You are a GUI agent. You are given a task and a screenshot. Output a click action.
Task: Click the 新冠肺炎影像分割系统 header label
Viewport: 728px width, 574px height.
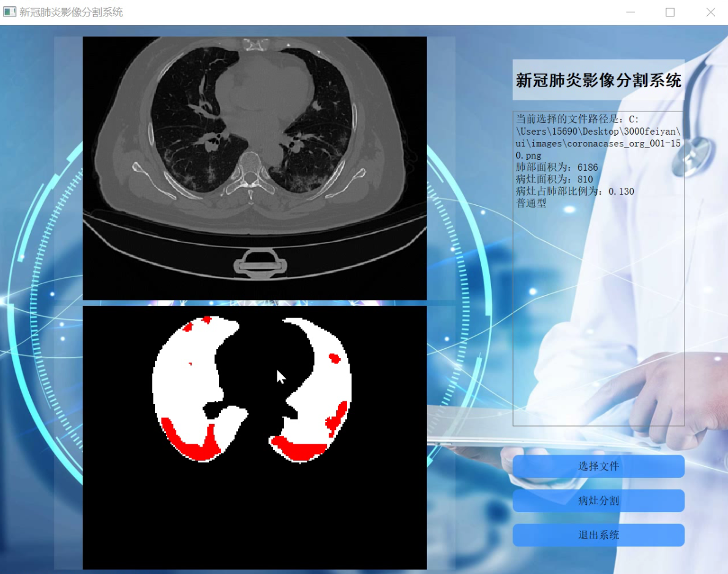point(598,80)
